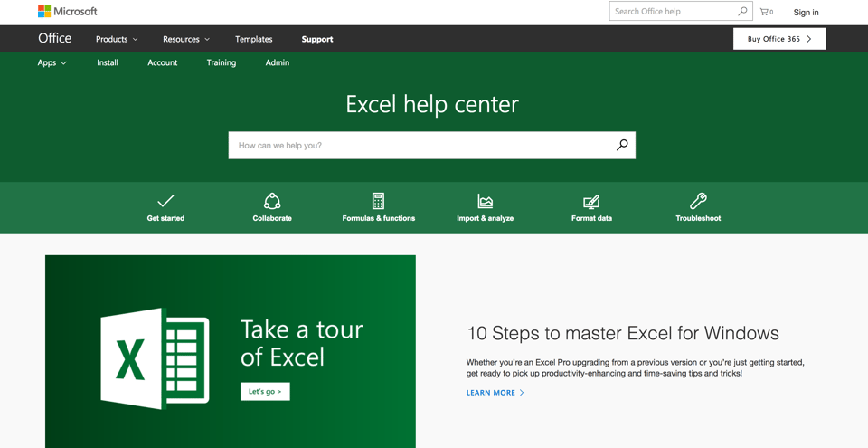This screenshot has width=868, height=448.
Task: Click the top Search Office help magnifier
Action: click(x=742, y=12)
